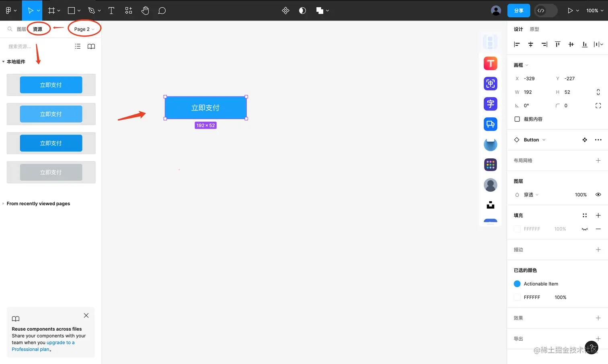Align vertical centers
608x364 pixels.
coord(571,44)
